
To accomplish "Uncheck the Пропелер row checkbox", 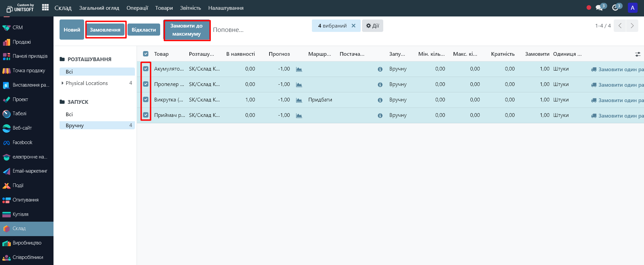I will tap(146, 84).
